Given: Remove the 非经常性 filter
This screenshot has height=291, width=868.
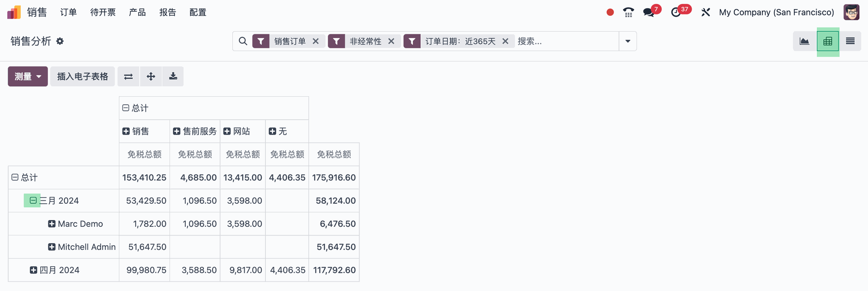Looking at the screenshot, I should click(391, 41).
